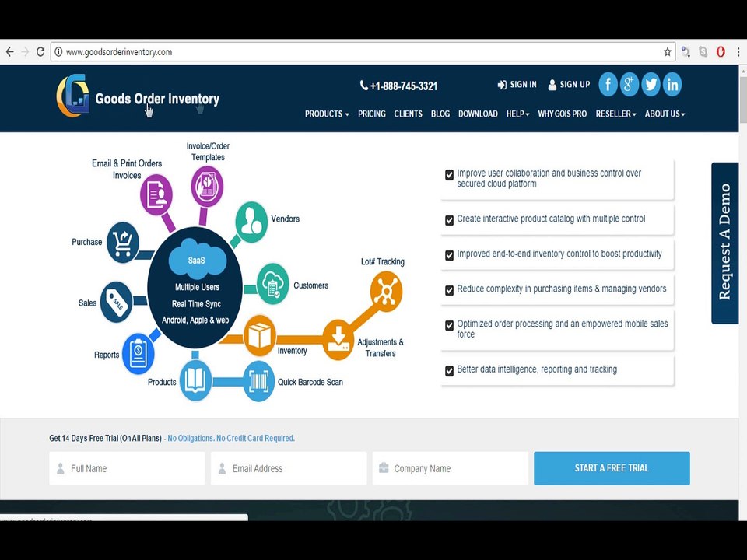Open the WHY GOIS PRO menu item
Viewport: 747px width, 560px height.
[x=562, y=114]
